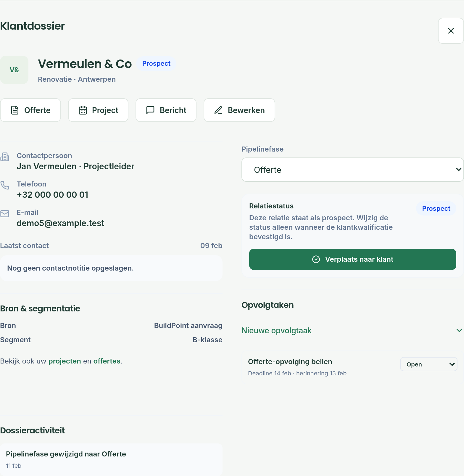Click the pencil icon on Bewerken
Image resolution: width=464 pixels, height=476 pixels.
tap(218, 110)
